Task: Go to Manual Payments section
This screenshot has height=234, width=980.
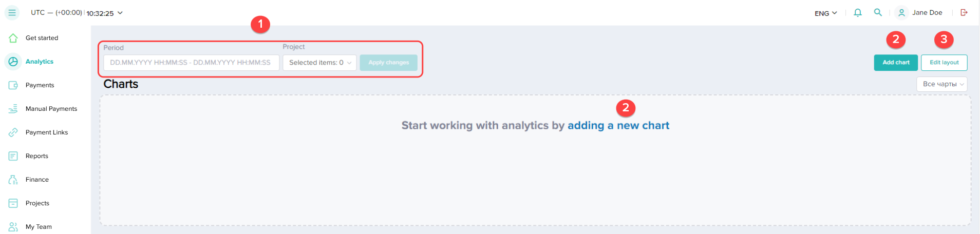Action: [x=51, y=109]
